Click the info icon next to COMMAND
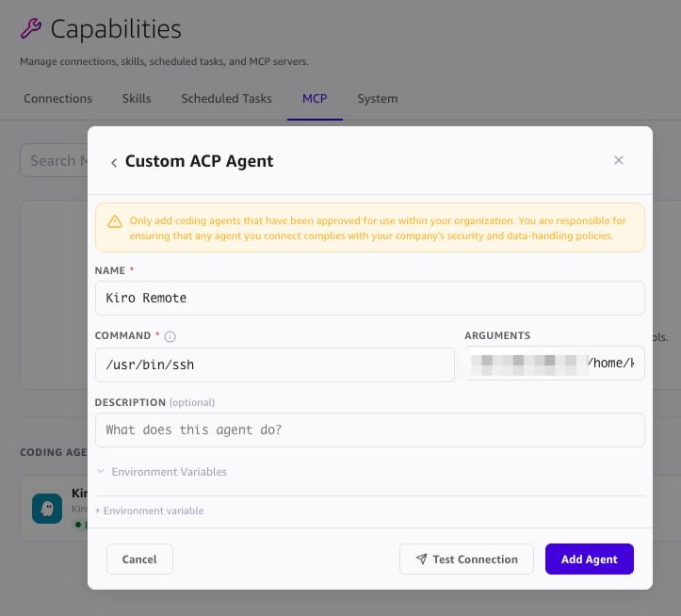Viewport: 681px width, 616px height. point(170,336)
